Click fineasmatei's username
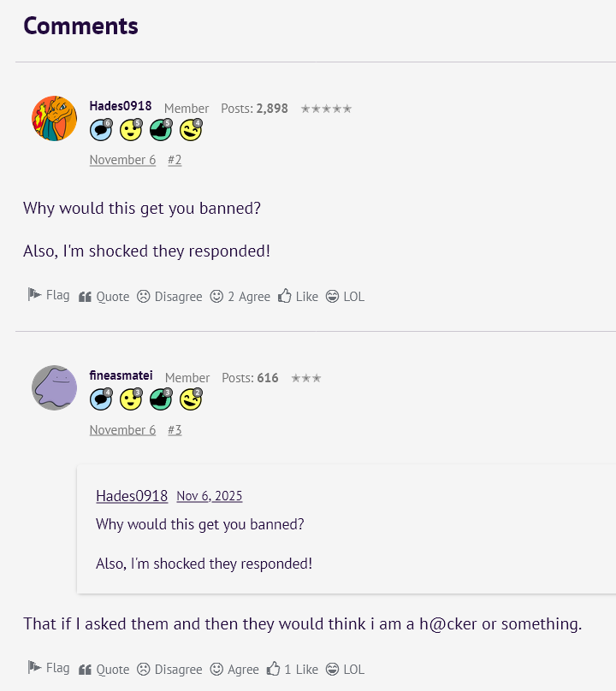This screenshot has width=616, height=691. click(121, 375)
